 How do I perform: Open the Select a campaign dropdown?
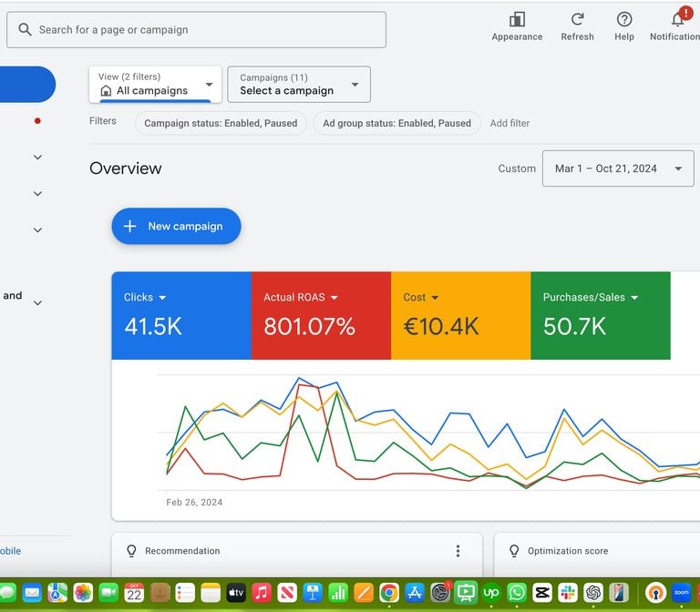[x=299, y=85]
